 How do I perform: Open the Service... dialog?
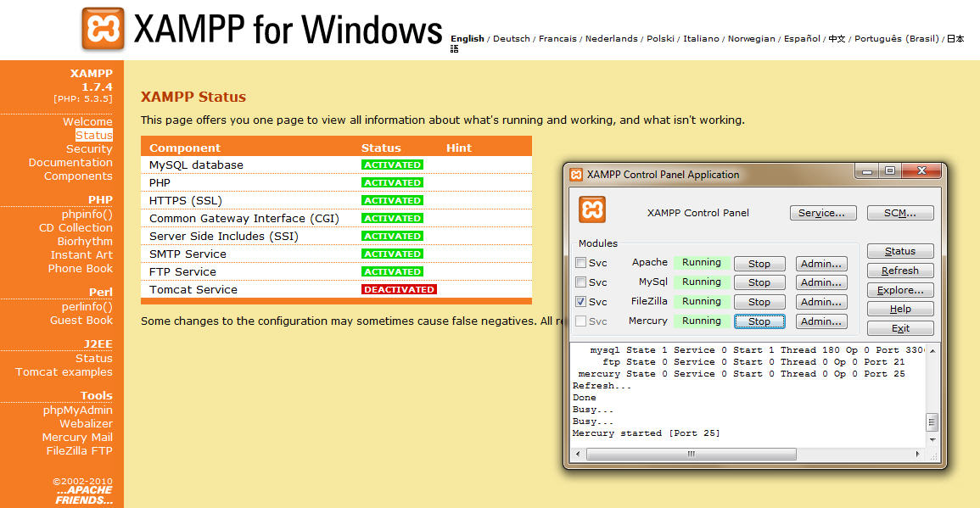pyautogui.click(x=822, y=213)
